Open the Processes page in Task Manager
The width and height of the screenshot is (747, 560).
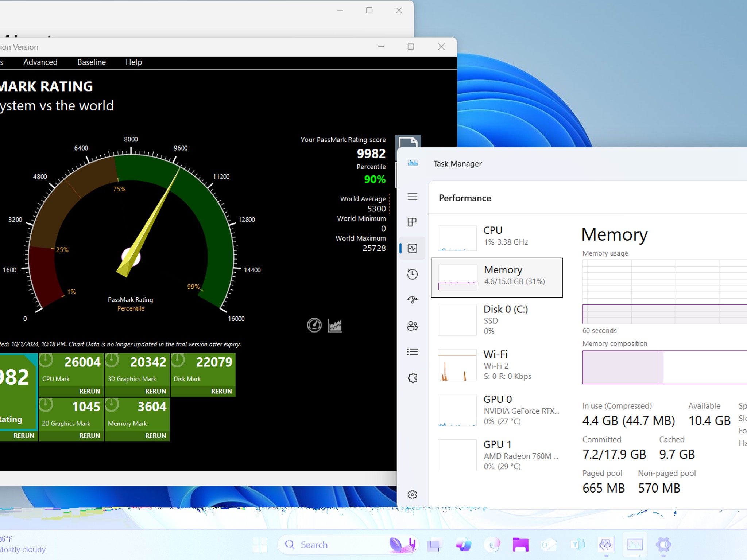[412, 222]
